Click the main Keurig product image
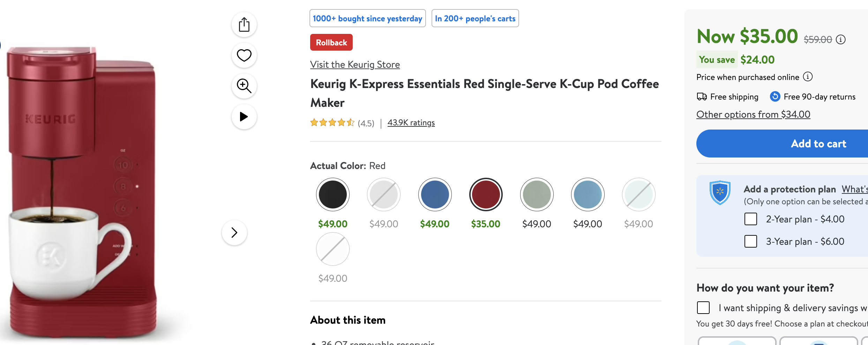Image resolution: width=868 pixels, height=345 pixels. 82,192
